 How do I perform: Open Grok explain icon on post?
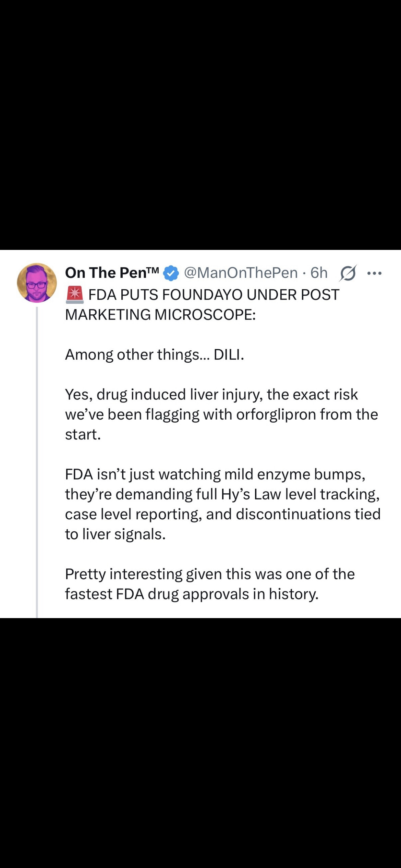pos(348,273)
